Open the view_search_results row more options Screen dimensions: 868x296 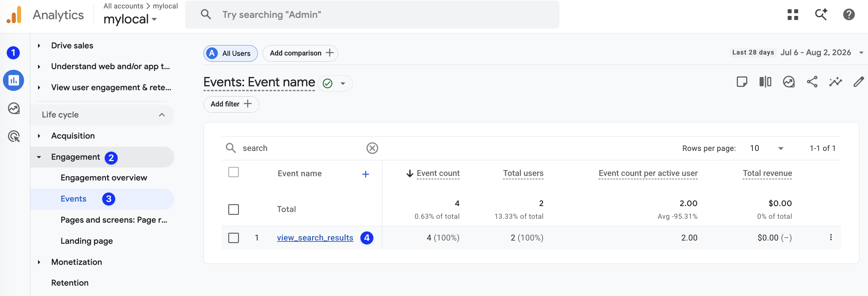point(831,238)
